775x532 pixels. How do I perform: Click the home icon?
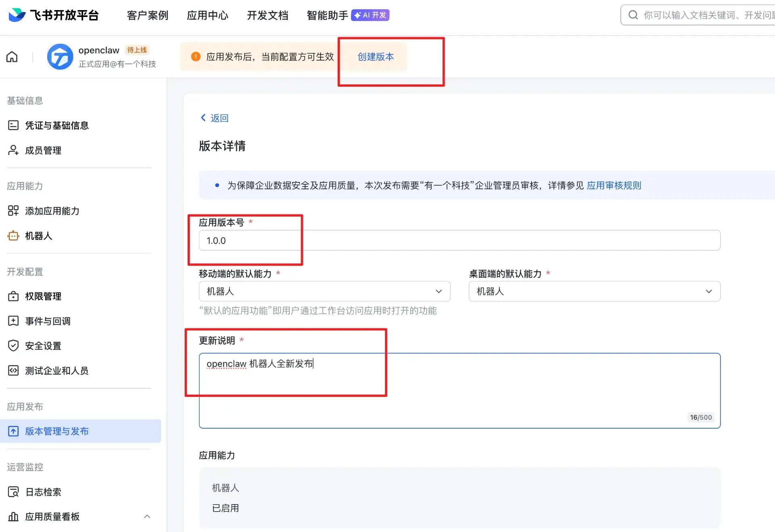click(x=12, y=57)
